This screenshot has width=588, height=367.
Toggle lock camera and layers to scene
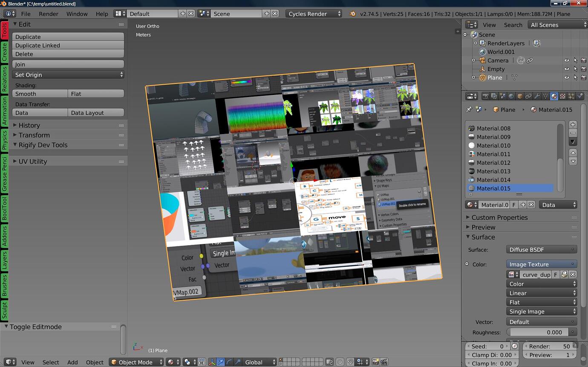tap(329, 362)
